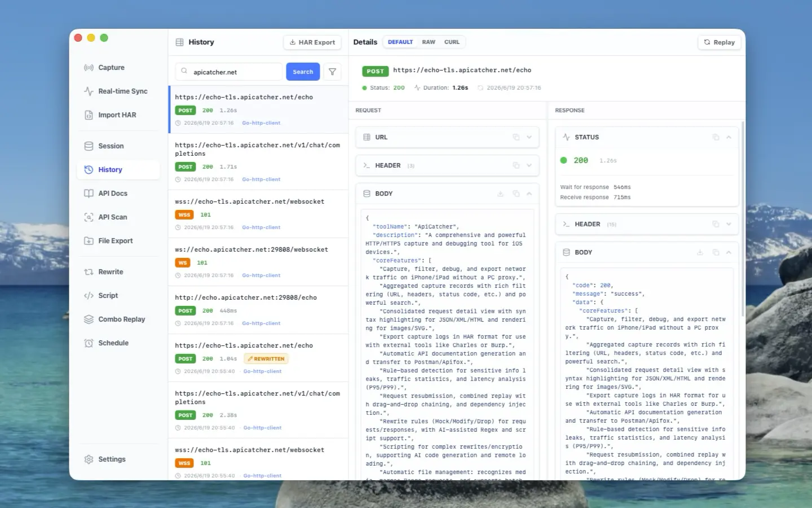Click the Session database icon
812x508 pixels.
point(89,146)
